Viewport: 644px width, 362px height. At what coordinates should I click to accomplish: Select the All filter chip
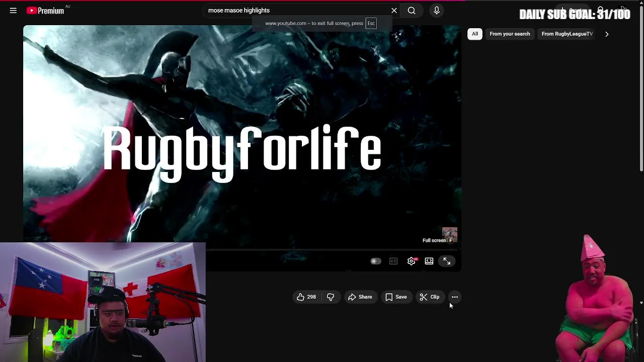point(475,34)
